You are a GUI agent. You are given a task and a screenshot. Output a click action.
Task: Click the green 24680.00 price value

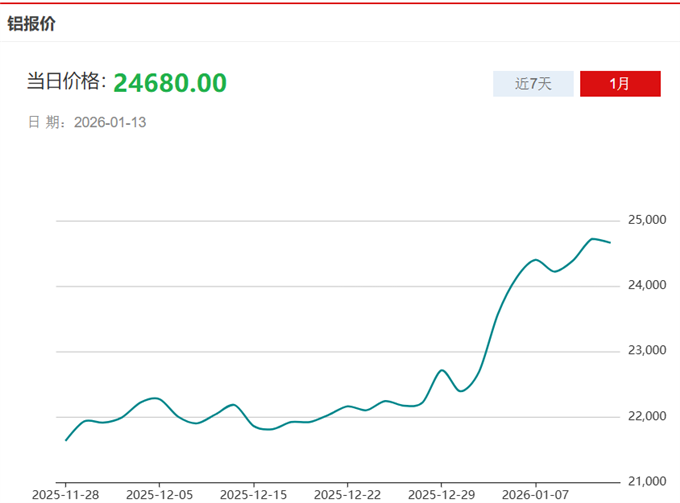tap(170, 82)
